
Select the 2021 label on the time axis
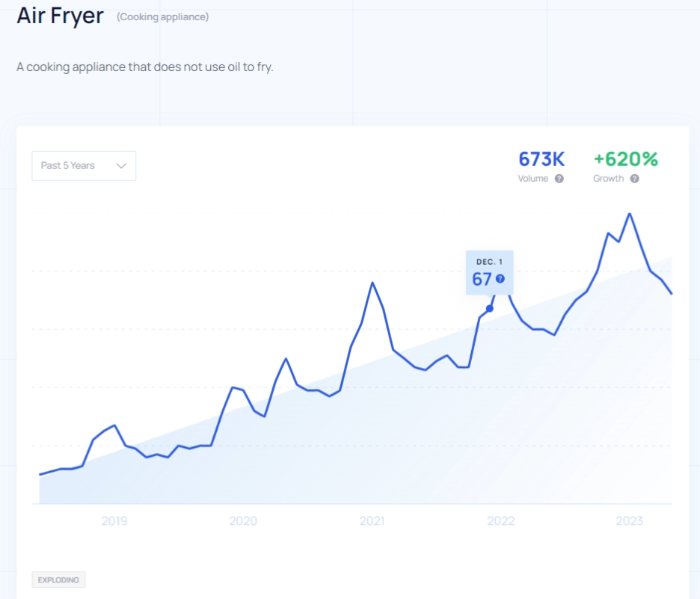(x=372, y=521)
